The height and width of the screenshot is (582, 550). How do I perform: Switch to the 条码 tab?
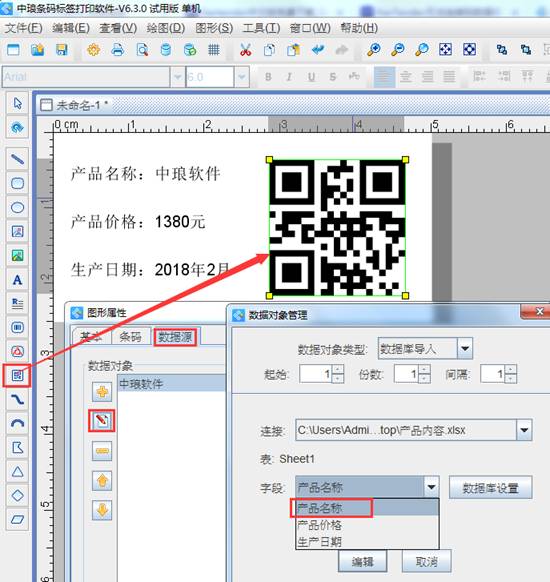tap(131, 337)
